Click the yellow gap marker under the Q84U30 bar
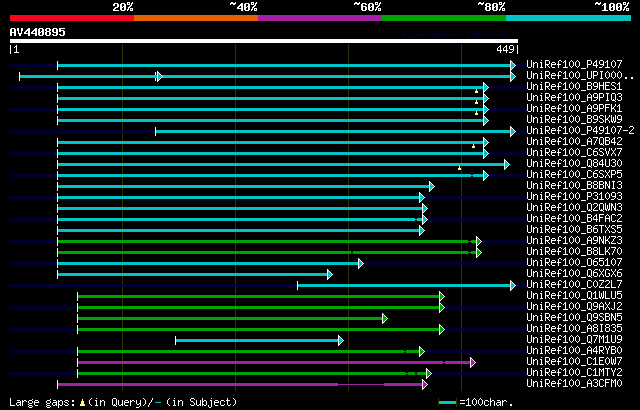Viewport: 640px width, 410px height. point(460,168)
